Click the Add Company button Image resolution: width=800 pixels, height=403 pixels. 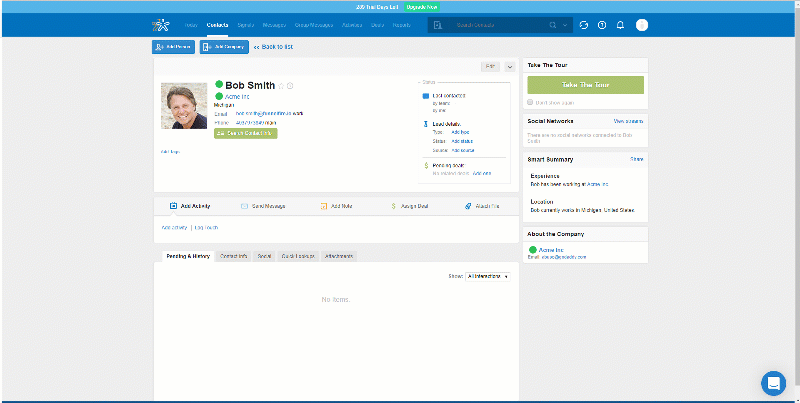[224, 47]
